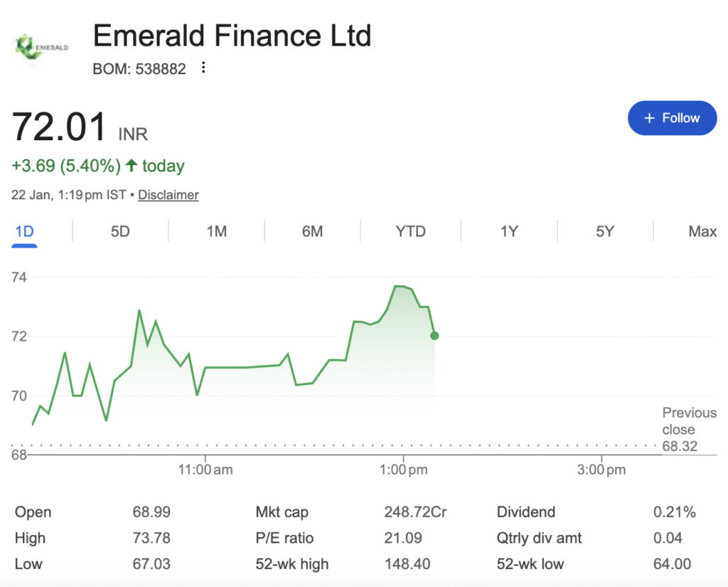The width and height of the screenshot is (728, 587).
Task: Click the 52-wk high value 148.40
Action: (x=407, y=564)
